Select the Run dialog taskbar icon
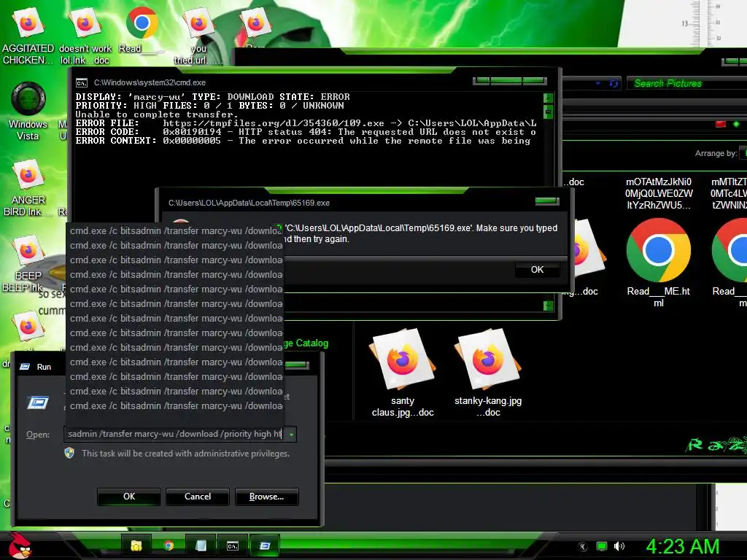The height and width of the screenshot is (560, 747). tap(265, 545)
